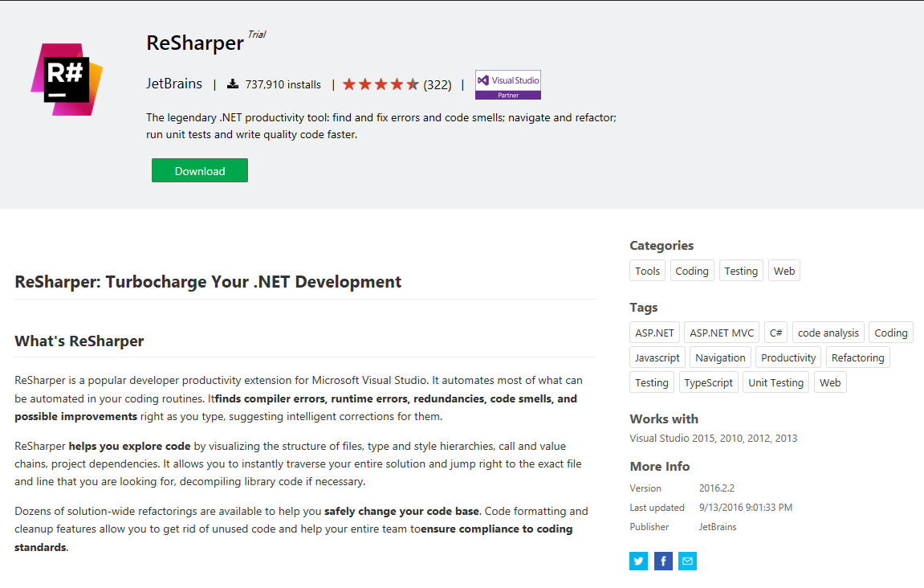This screenshot has width=924, height=588.
Task: Share the page on Twitter
Action: click(x=639, y=561)
